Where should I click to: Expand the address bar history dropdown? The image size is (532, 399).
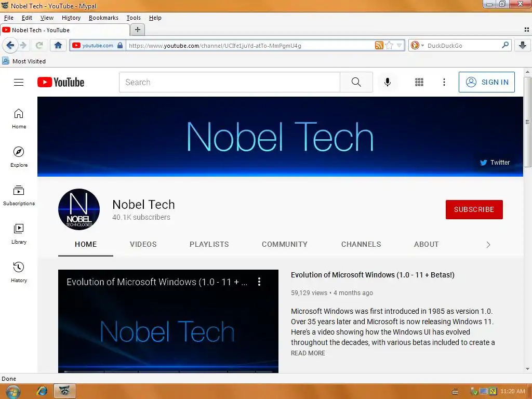click(400, 45)
